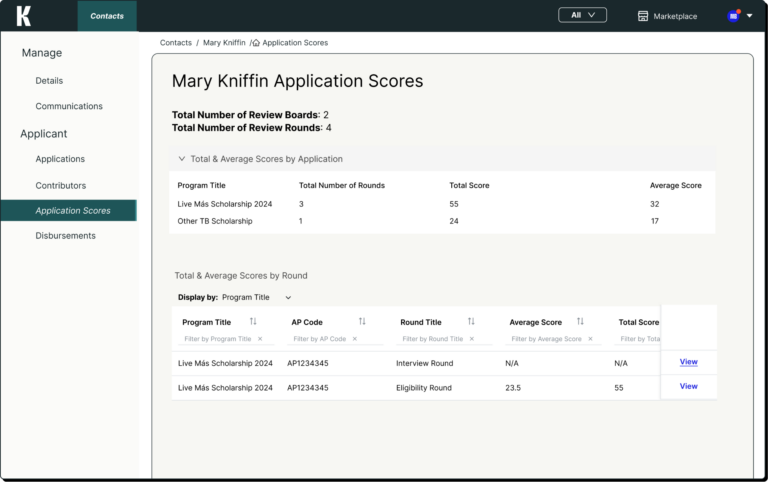Open Mary Kniffin breadcrumb link
The width and height of the screenshot is (768, 482).
(x=224, y=43)
